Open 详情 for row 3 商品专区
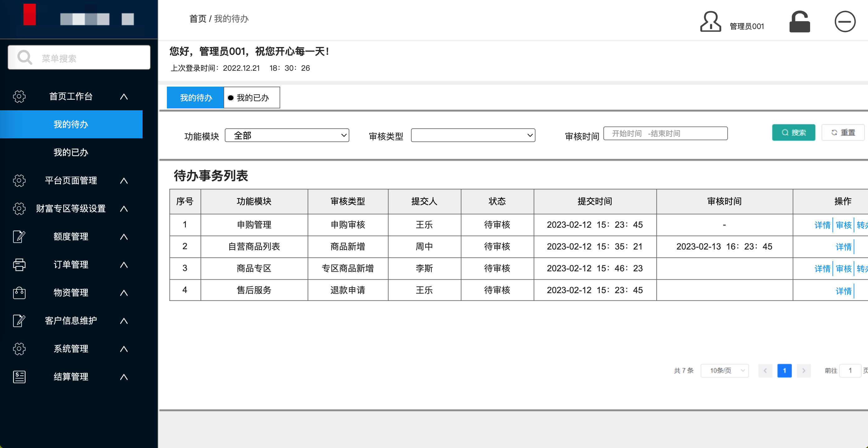Image resolution: width=868 pixels, height=448 pixels. tap(822, 269)
